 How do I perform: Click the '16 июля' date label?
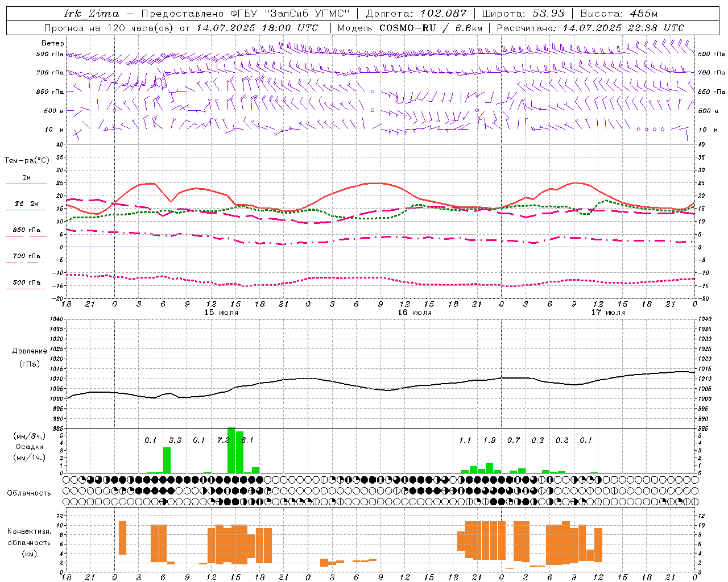415,313
